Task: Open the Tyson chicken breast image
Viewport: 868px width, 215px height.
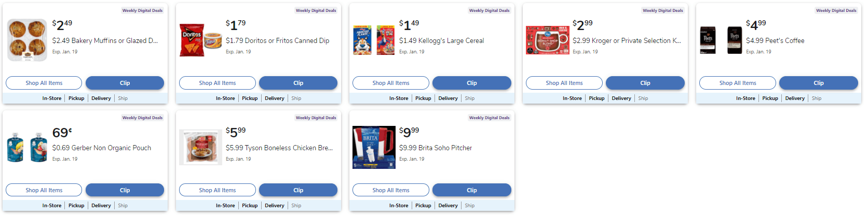Action: 200,147
